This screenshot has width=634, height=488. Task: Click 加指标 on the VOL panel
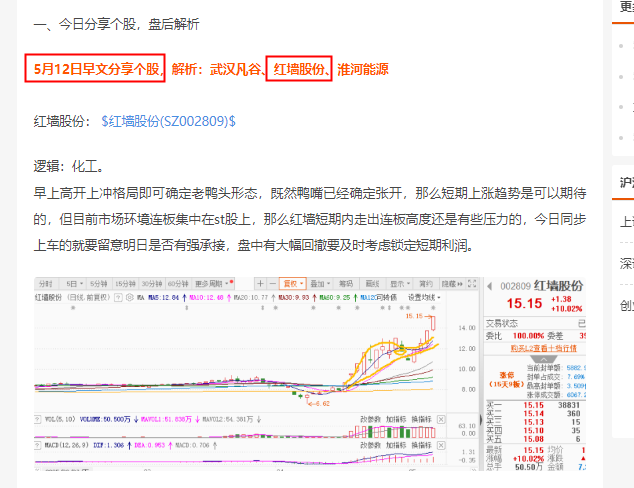tap(396, 419)
